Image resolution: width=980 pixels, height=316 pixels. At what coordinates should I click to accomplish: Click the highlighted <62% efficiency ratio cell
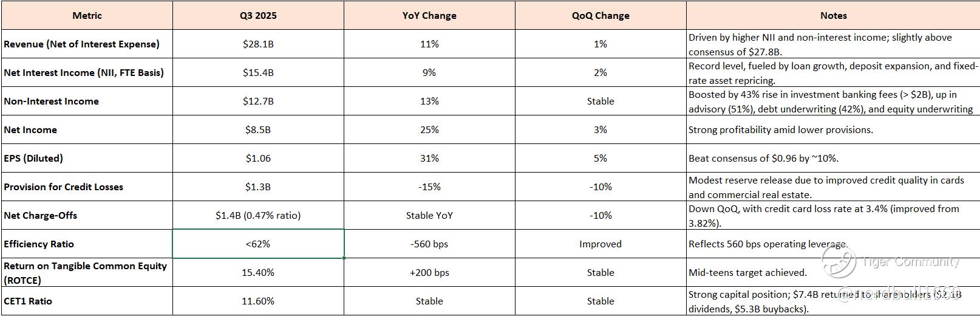(258, 244)
